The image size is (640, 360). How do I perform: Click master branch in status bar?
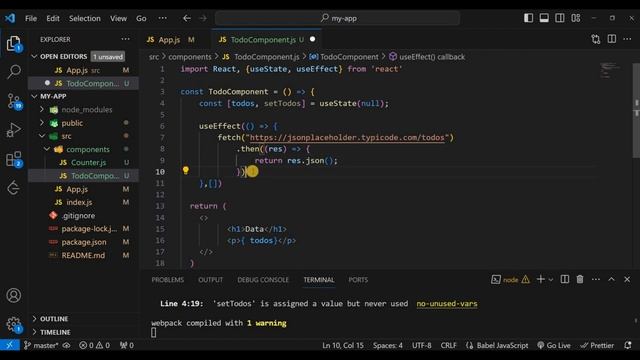tap(41, 345)
